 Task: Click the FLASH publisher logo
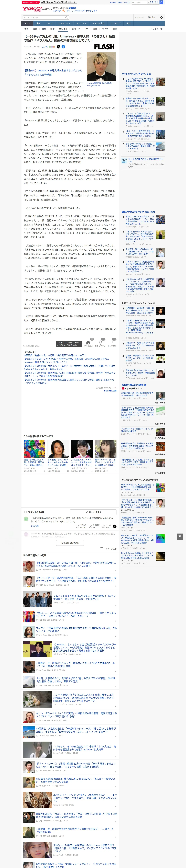tap(104, 47)
